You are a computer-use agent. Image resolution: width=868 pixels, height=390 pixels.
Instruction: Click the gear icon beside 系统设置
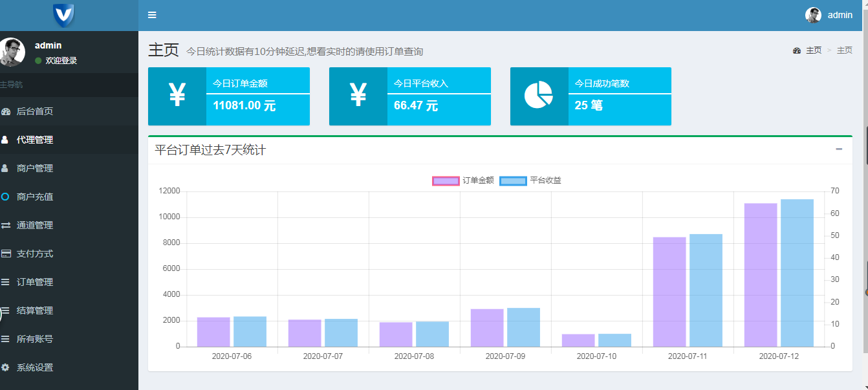pyautogui.click(x=5, y=367)
